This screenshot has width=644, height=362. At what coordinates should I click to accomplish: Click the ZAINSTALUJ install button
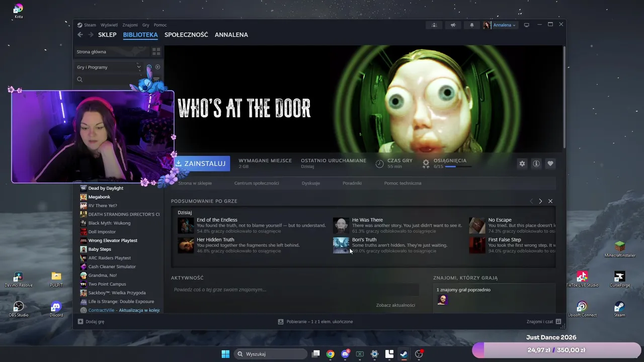tap(201, 163)
